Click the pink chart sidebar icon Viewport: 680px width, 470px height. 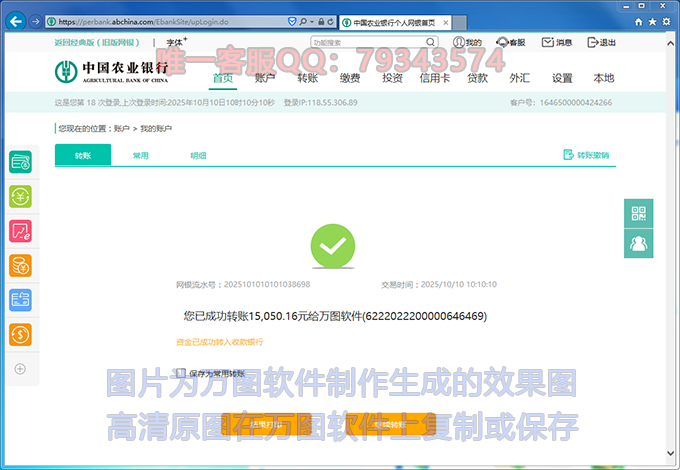[x=20, y=231]
